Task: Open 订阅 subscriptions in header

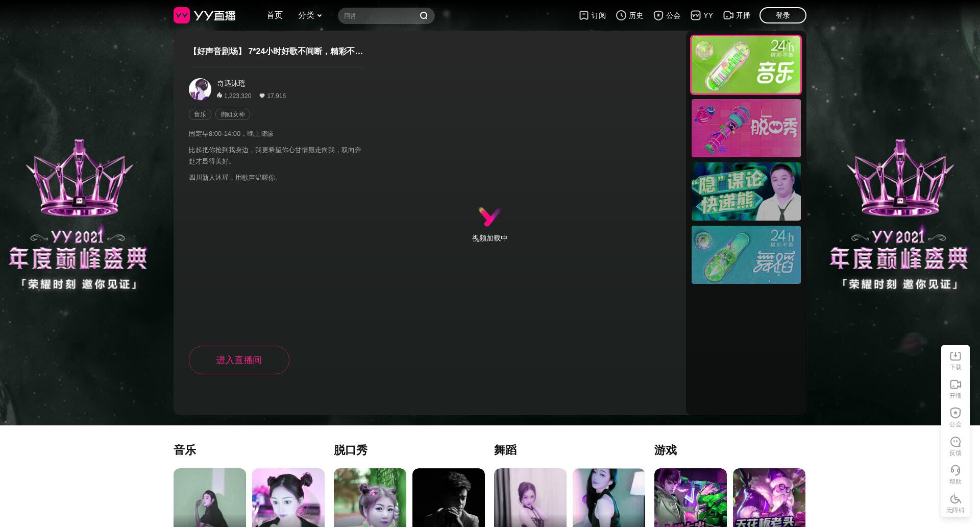Action: pos(593,15)
